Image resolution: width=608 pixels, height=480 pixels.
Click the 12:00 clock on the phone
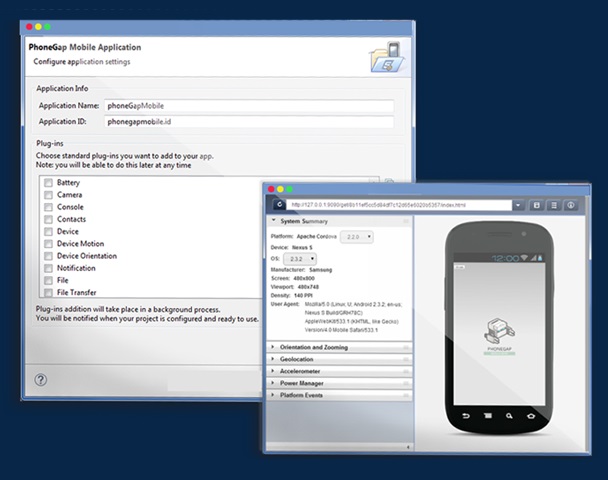pyautogui.click(x=505, y=258)
